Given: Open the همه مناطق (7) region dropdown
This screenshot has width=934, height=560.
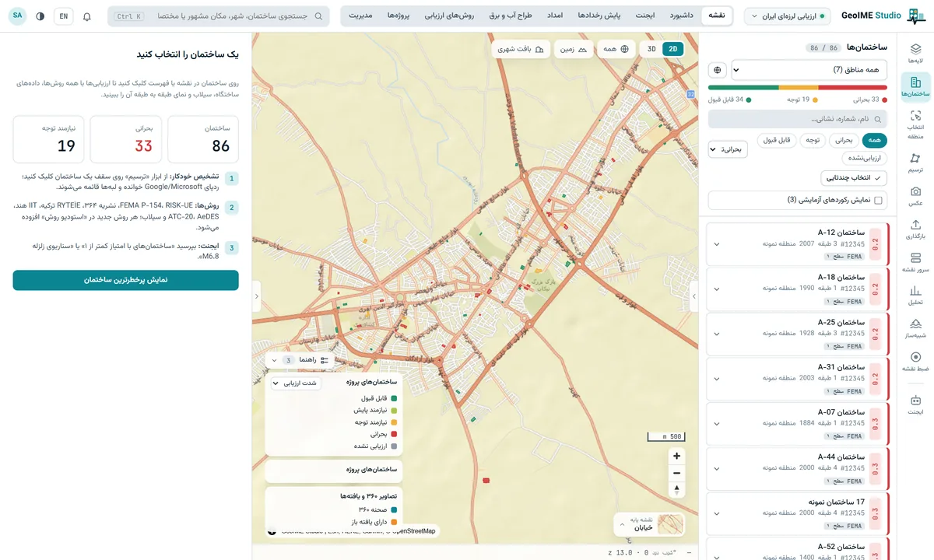Looking at the screenshot, I should tap(809, 70).
